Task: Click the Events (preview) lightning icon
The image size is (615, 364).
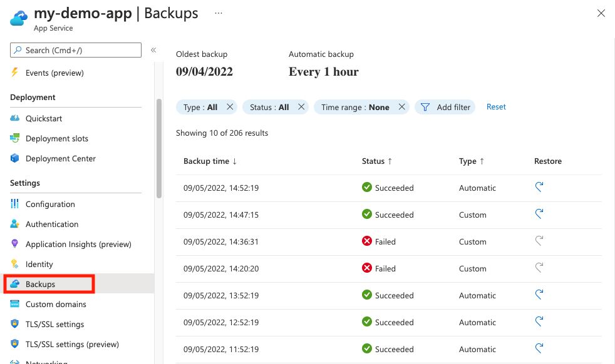Action: [x=15, y=73]
